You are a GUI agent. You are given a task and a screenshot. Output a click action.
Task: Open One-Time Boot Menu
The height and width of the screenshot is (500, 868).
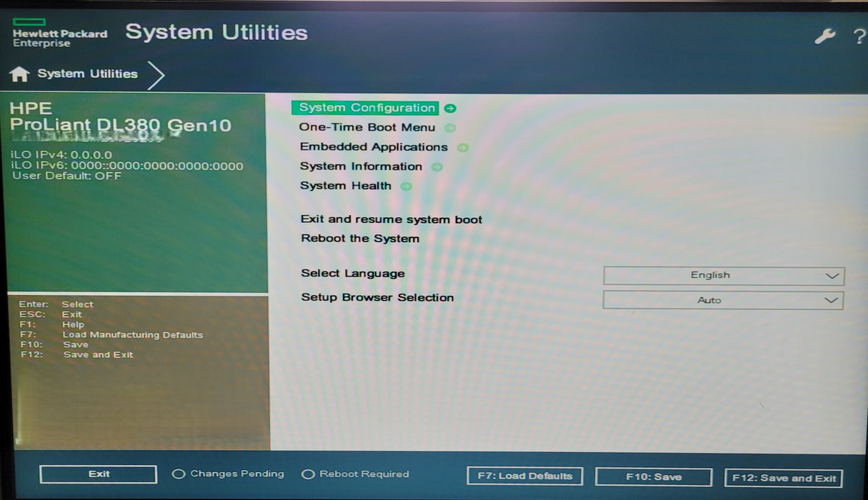point(367,128)
